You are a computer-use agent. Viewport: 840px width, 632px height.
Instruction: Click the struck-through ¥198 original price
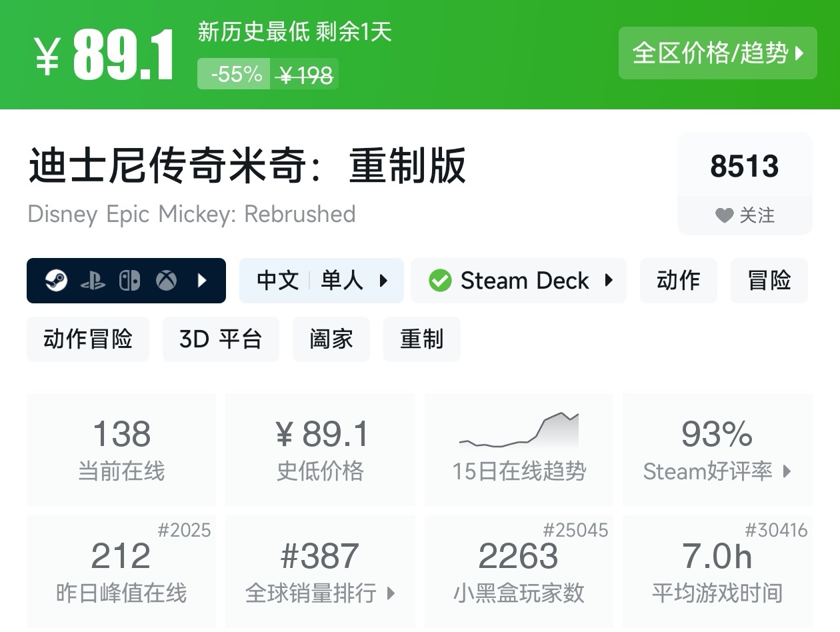(x=305, y=75)
